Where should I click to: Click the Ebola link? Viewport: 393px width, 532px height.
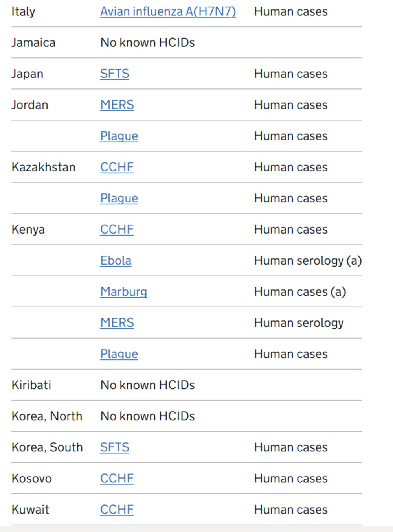(x=116, y=260)
